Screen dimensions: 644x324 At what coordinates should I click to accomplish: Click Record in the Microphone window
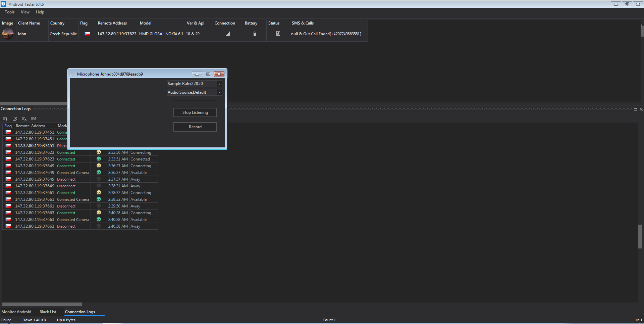coord(195,127)
